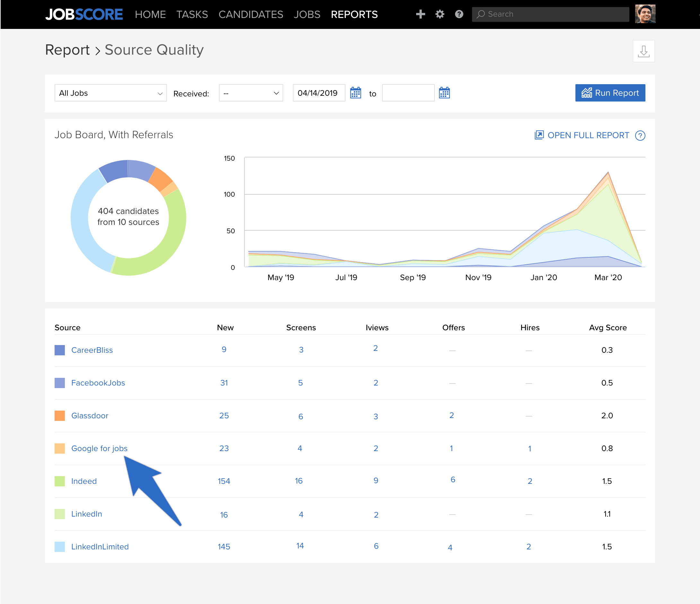Image resolution: width=700 pixels, height=604 pixels.
Task: Click the FacebookJobs color swatch
Action: point(59,383)
